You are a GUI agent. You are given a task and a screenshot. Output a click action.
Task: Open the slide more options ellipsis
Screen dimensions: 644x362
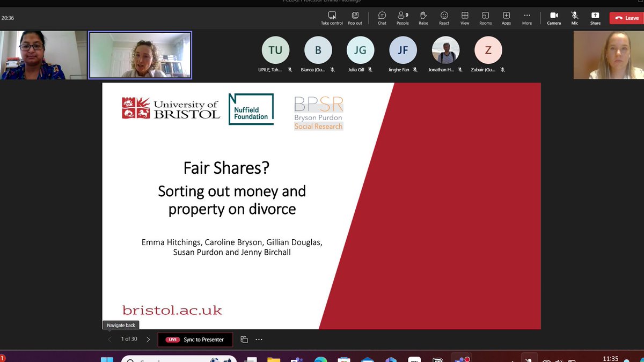point(259,339)
